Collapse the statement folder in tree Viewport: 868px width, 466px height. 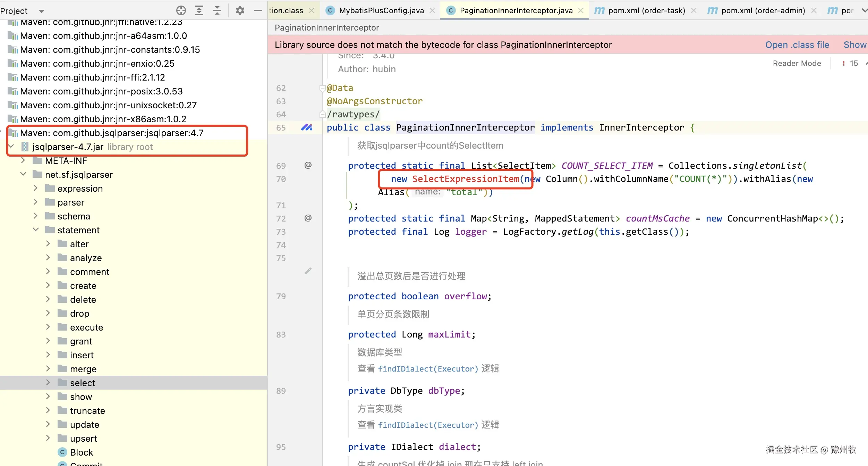[35, 230]
